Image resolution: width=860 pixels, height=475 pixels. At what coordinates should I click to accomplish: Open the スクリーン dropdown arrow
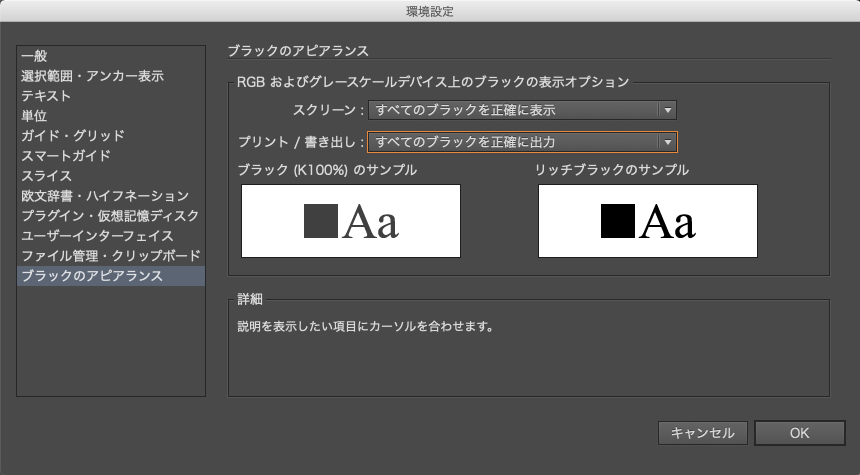click(667, 110)
